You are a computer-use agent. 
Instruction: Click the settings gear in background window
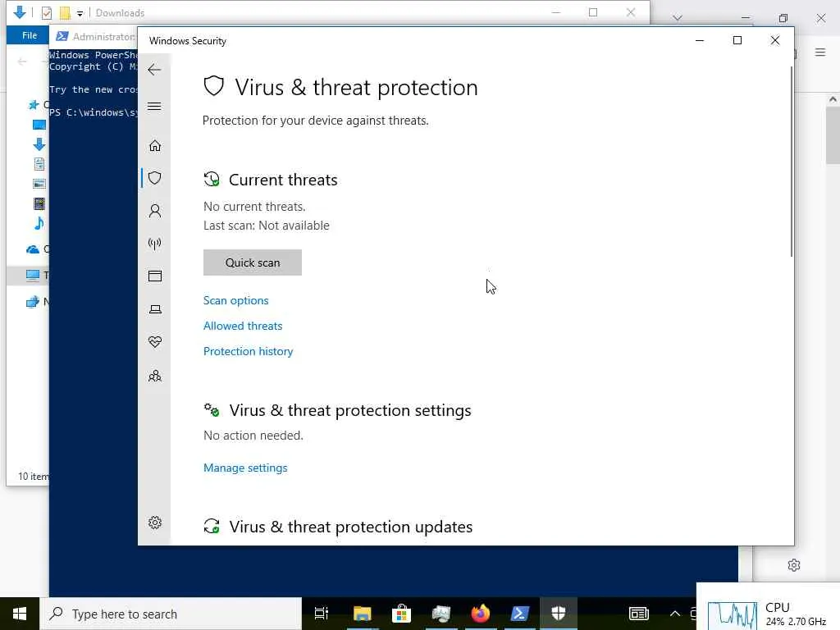point(794,565)
